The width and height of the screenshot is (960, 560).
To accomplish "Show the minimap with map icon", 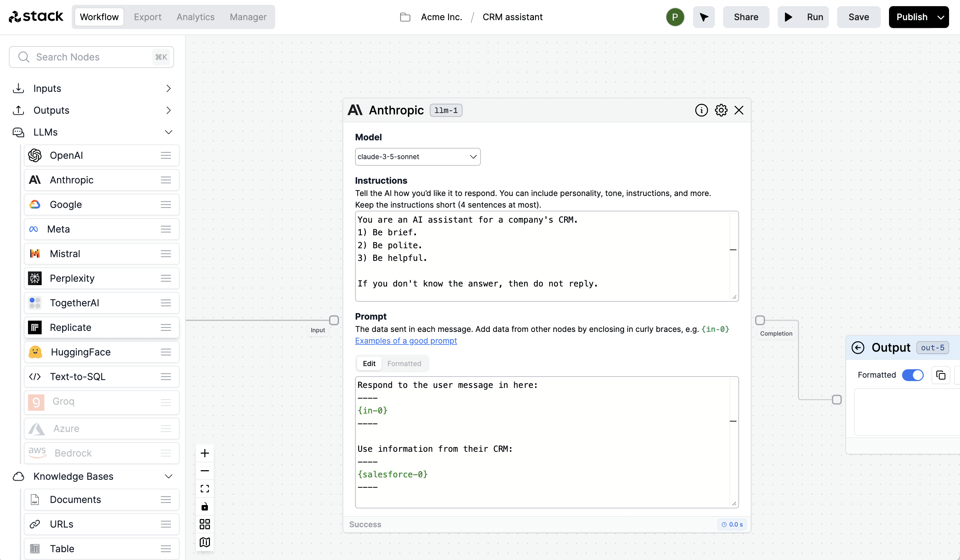I will [x=204, y=542].
